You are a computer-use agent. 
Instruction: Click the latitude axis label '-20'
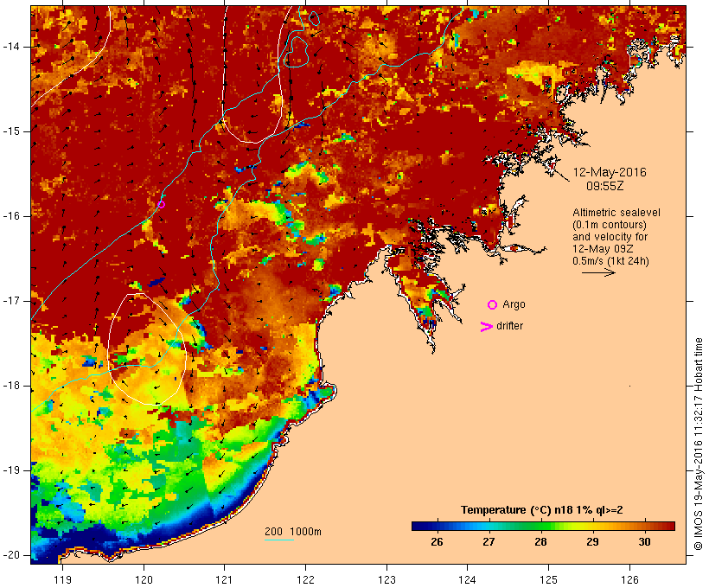(x=11, y=555)
